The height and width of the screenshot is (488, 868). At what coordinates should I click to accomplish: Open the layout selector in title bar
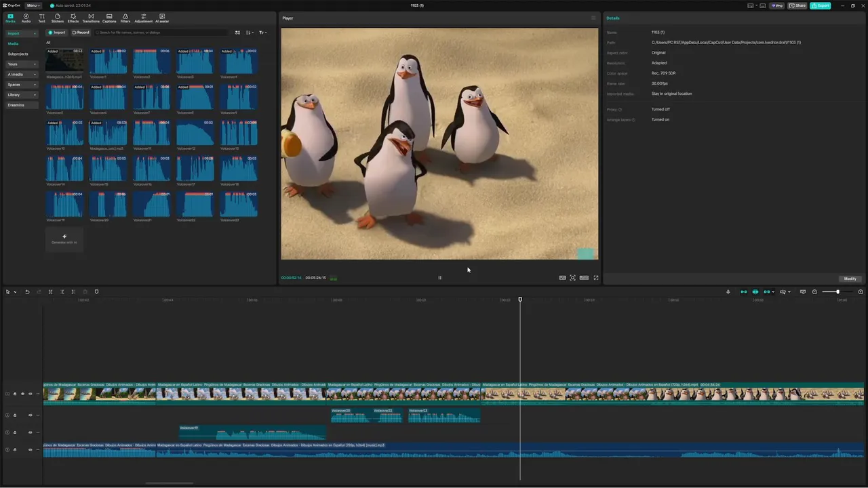tap(752, 5)
